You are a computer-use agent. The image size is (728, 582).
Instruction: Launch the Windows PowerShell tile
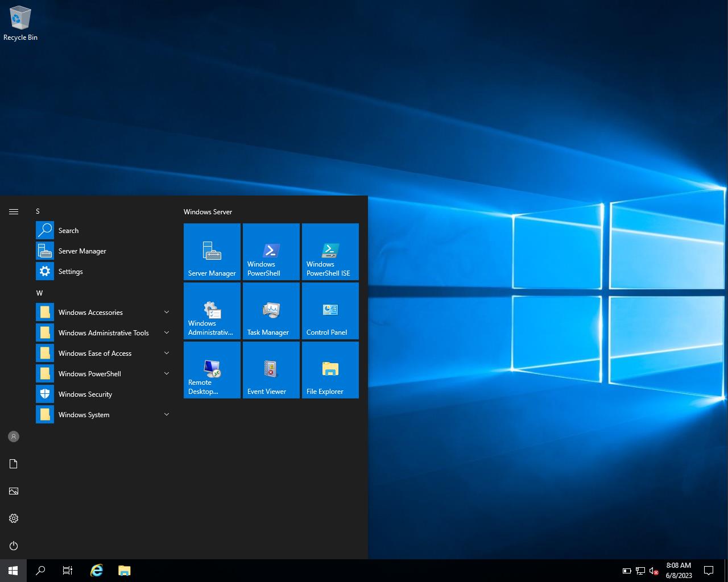pos(271,252)
